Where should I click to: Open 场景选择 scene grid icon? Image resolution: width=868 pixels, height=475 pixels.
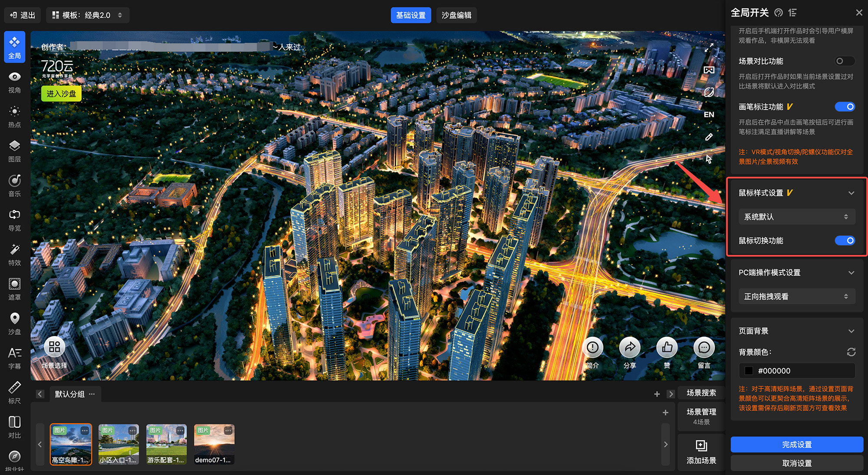pyautogui.click(x=55, y=347)
